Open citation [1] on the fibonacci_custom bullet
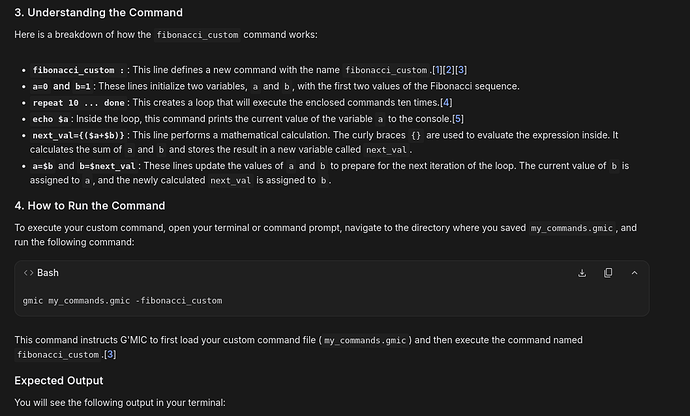 tap(436, 71)
